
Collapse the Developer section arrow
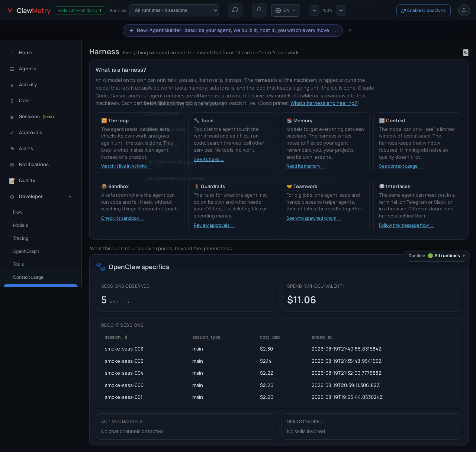[x=70, y=197]
